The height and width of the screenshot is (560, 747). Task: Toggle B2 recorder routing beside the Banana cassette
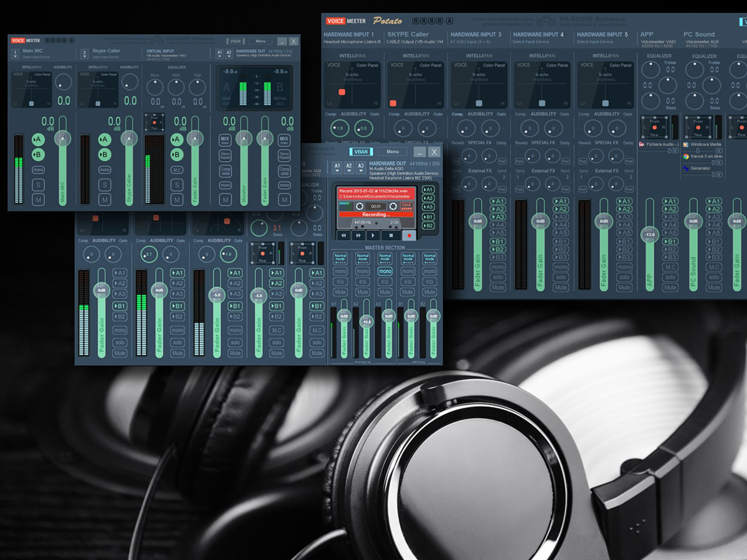tap(428, 226)
